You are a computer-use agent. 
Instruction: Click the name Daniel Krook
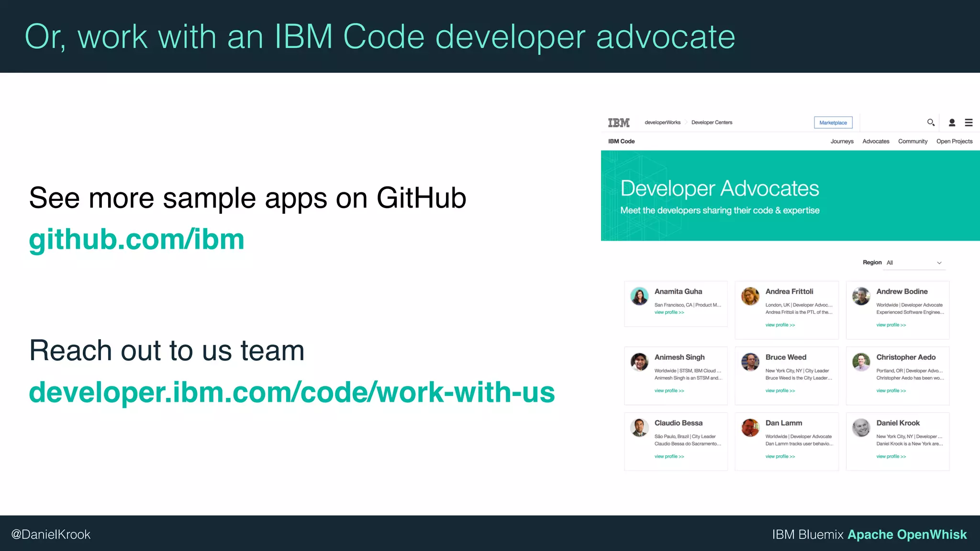(898, 423)
